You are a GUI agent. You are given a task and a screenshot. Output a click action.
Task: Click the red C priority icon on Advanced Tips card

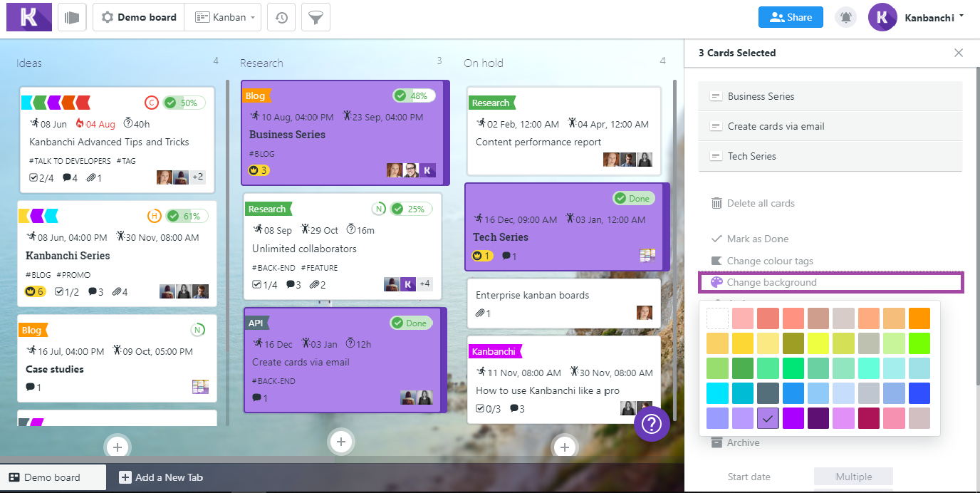[151, 103]
